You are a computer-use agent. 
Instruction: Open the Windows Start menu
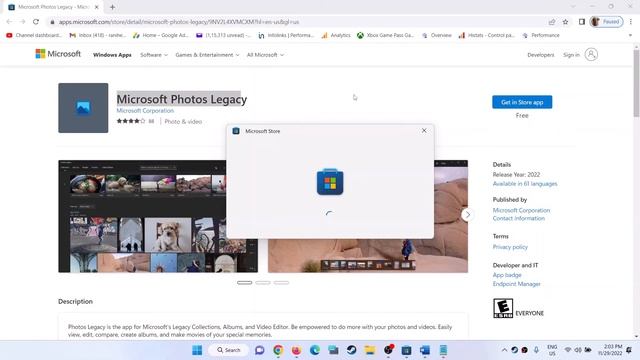tap(197, 350)
